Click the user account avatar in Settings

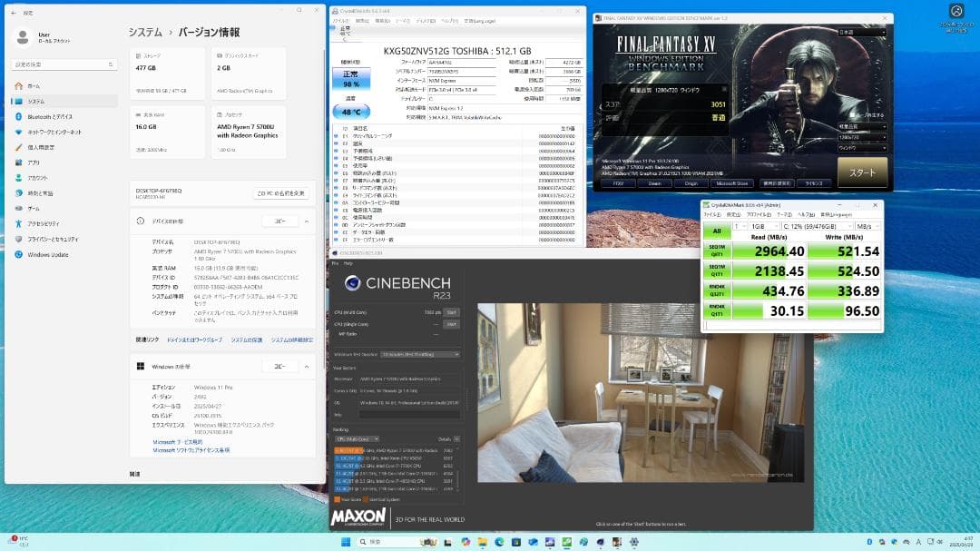(x=22, y=38)
